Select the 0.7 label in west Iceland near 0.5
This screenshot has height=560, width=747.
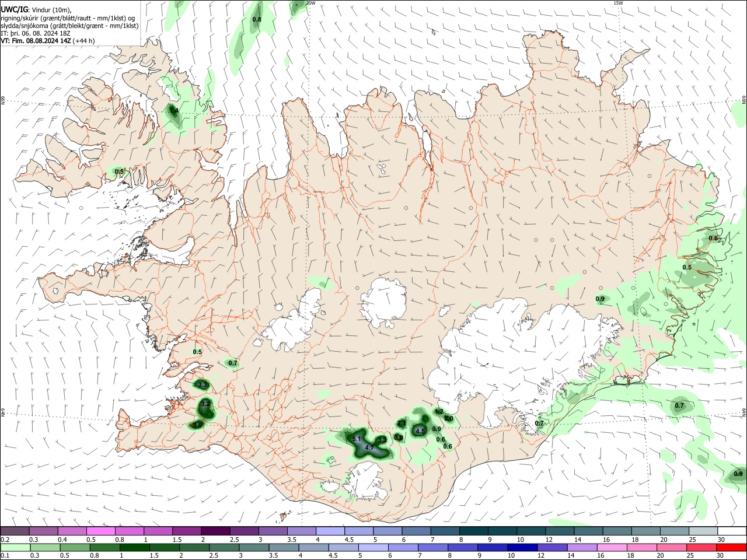point(233,363)
